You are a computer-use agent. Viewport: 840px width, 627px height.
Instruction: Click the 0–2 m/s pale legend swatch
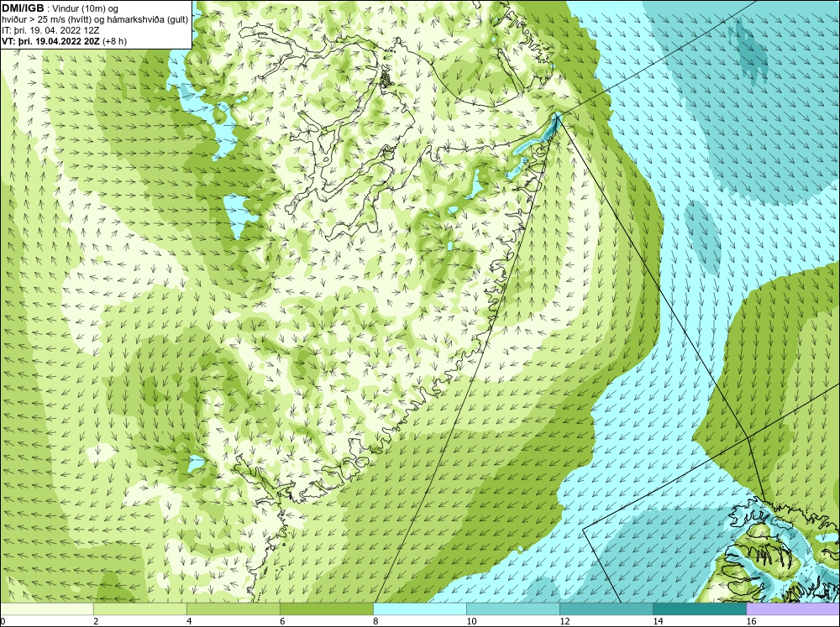coord(47,609)
